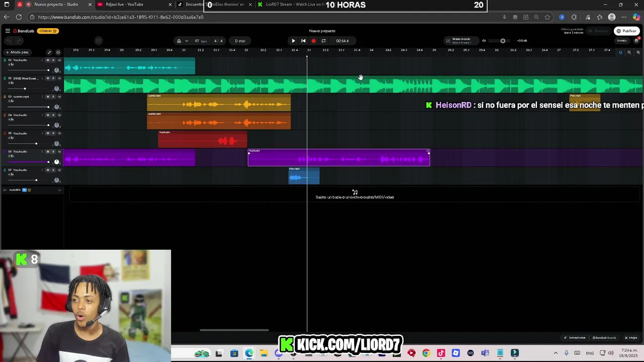Switch to the Rdjavi live YouTube tab

coord(133,5)
